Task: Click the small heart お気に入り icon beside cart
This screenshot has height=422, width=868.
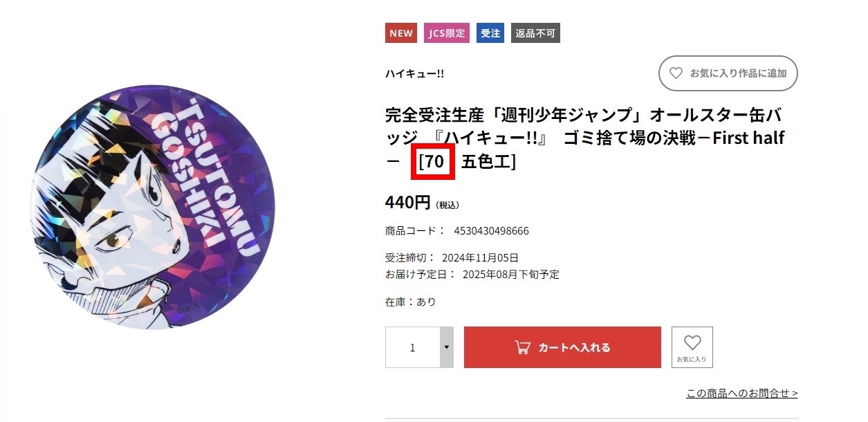Action: (x=692, y=347)
